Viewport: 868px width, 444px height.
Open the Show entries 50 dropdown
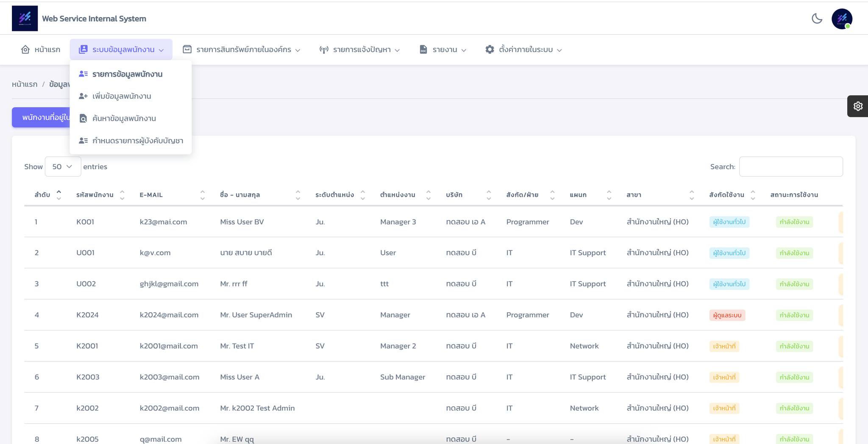point(63,166)
